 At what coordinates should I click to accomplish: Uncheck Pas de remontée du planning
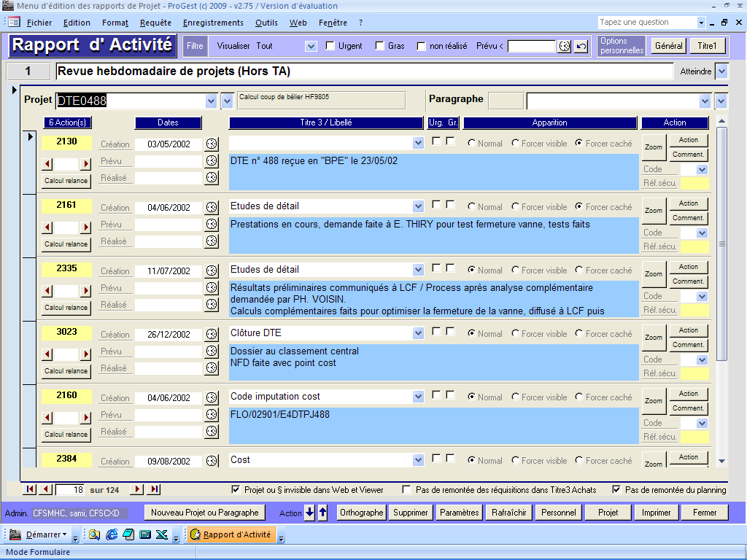(616, 489)
